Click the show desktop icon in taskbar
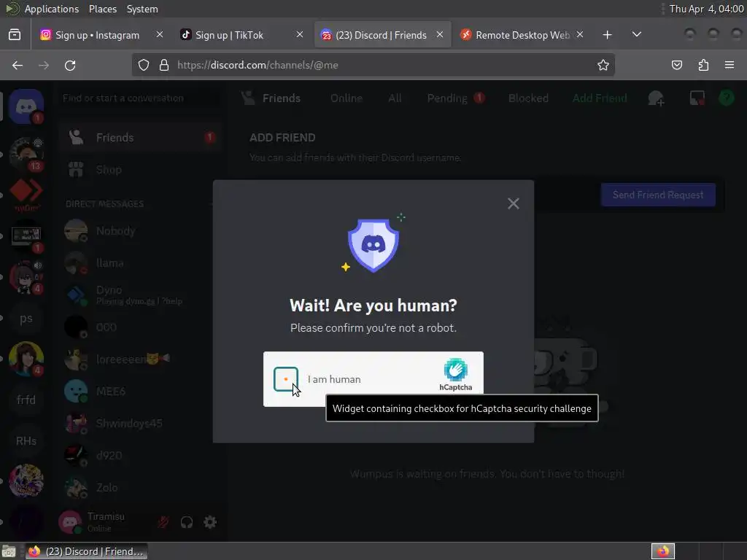 pos(9,551)
